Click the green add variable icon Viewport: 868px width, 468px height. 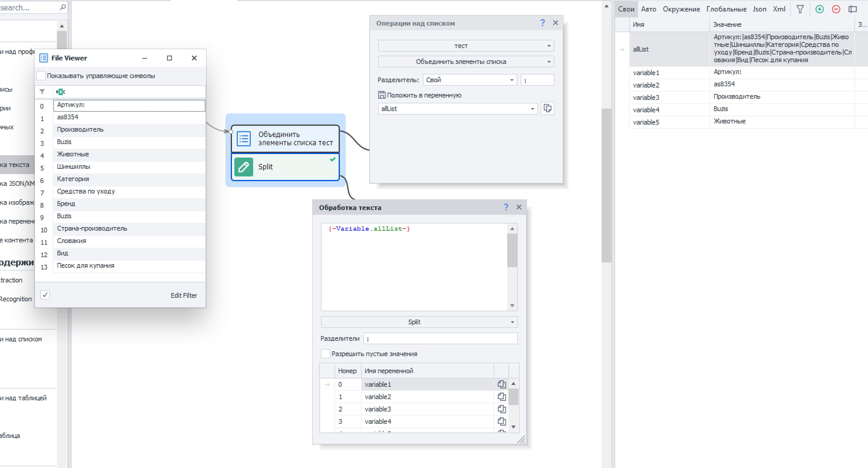(819, 9)
